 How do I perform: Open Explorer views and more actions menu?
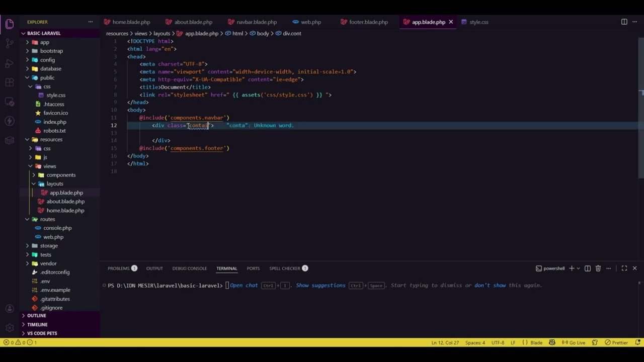click(91, 22)
